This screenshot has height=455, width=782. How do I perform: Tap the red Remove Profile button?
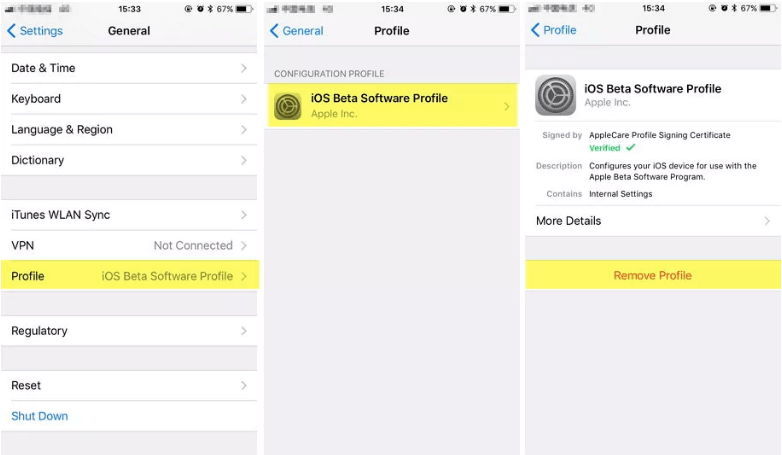pyautogui.click(x=653, y=275)
